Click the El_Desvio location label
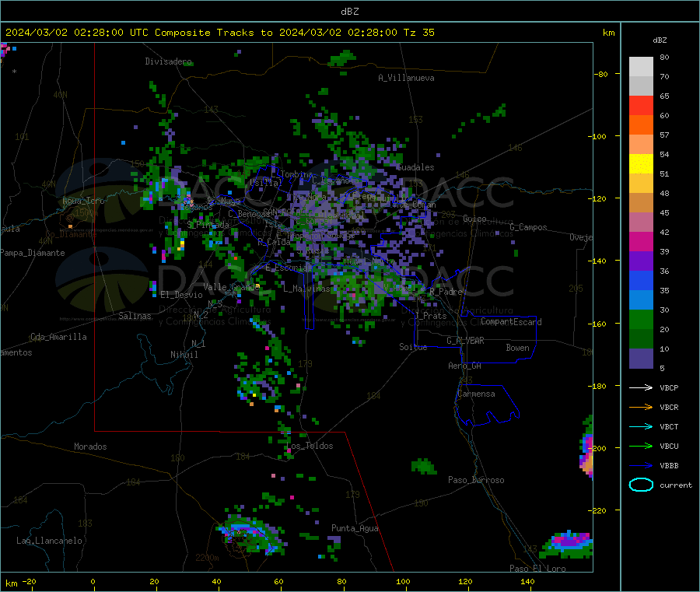 coord(182,295)
